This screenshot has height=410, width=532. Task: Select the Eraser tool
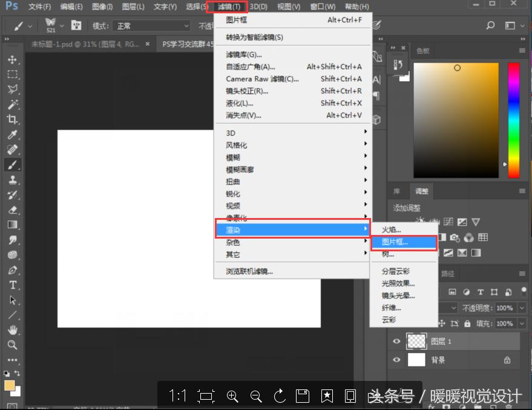pyautogui.click(x=12, y=210)
